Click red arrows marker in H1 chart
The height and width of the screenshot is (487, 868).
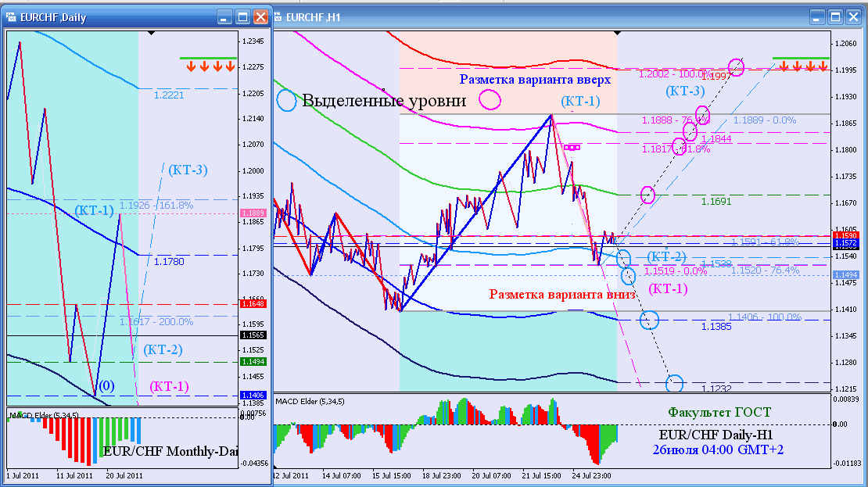point(803,67)
